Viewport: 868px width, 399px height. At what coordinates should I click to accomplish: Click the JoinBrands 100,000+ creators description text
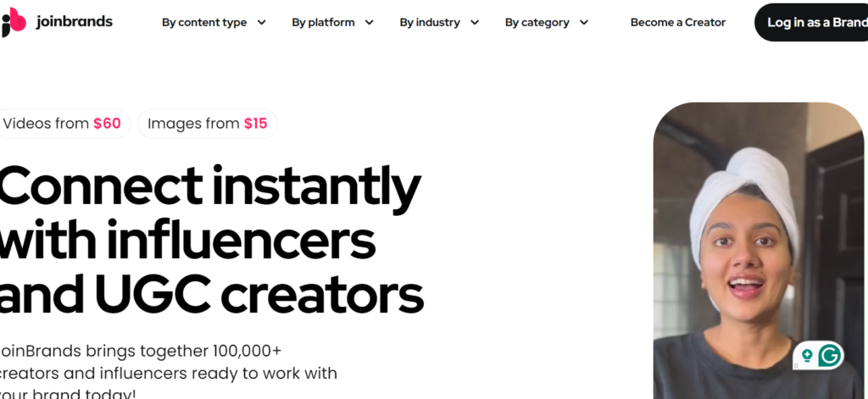point(169,373)
